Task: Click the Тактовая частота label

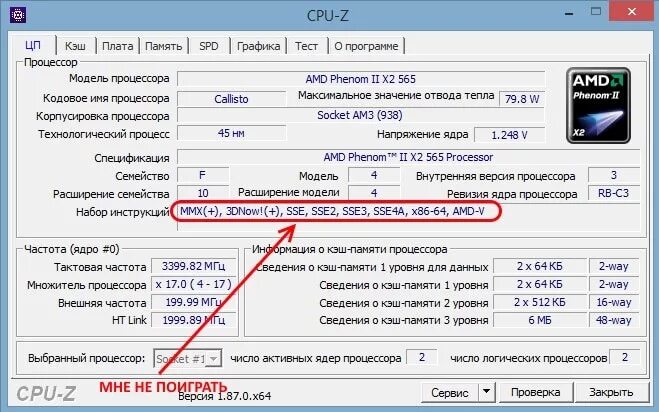Action: tap(100, 267)
